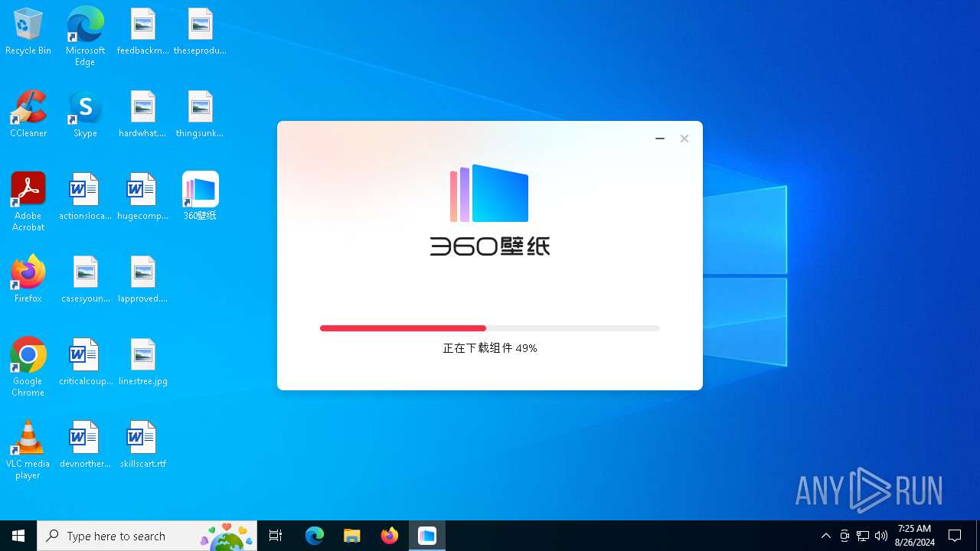Screen dimensions: 980x551
Task: Open the clock showing 7:25 AM
Action: coord(914,536)
